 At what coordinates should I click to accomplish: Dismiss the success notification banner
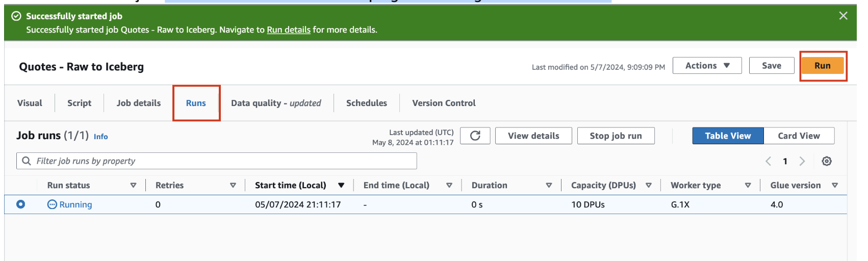pos(843,16)
